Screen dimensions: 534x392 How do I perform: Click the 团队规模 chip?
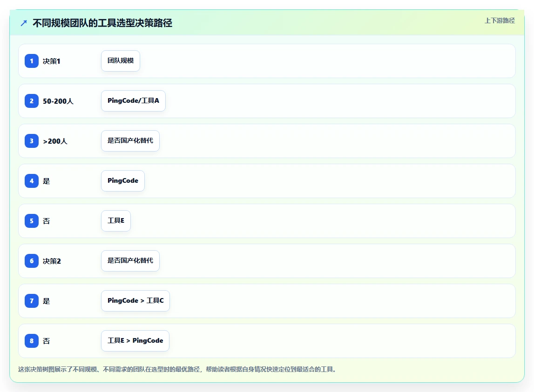(x=121, y=61)
